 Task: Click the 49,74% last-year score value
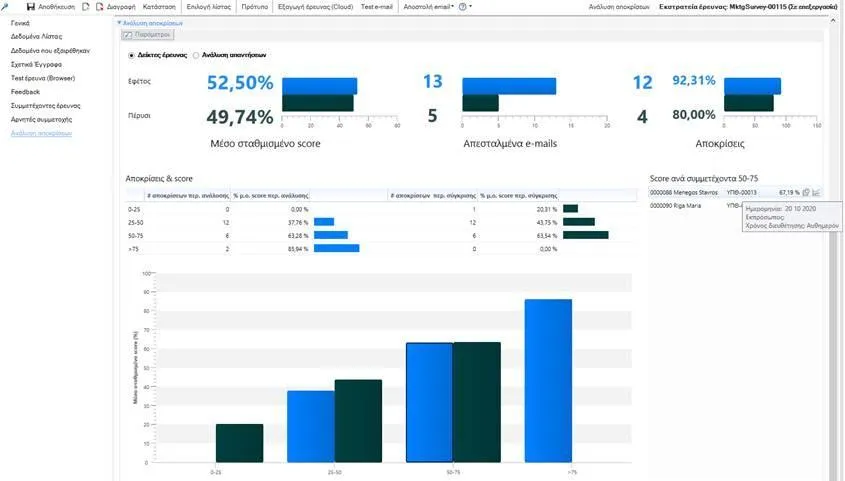(240, 116)
